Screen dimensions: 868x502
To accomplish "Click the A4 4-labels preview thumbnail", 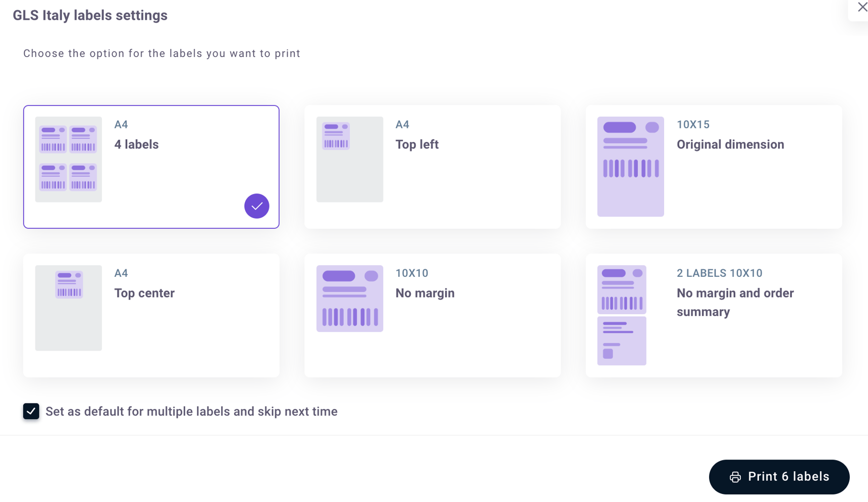I will click(68, 159).
